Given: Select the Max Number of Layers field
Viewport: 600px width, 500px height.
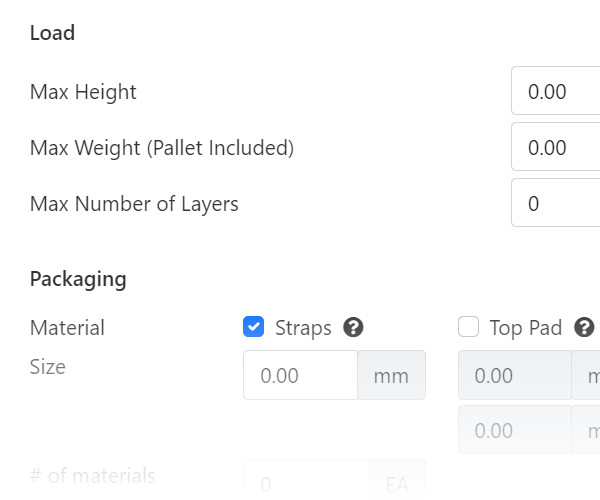Looking at the screenshot, I should coord(556,204).
